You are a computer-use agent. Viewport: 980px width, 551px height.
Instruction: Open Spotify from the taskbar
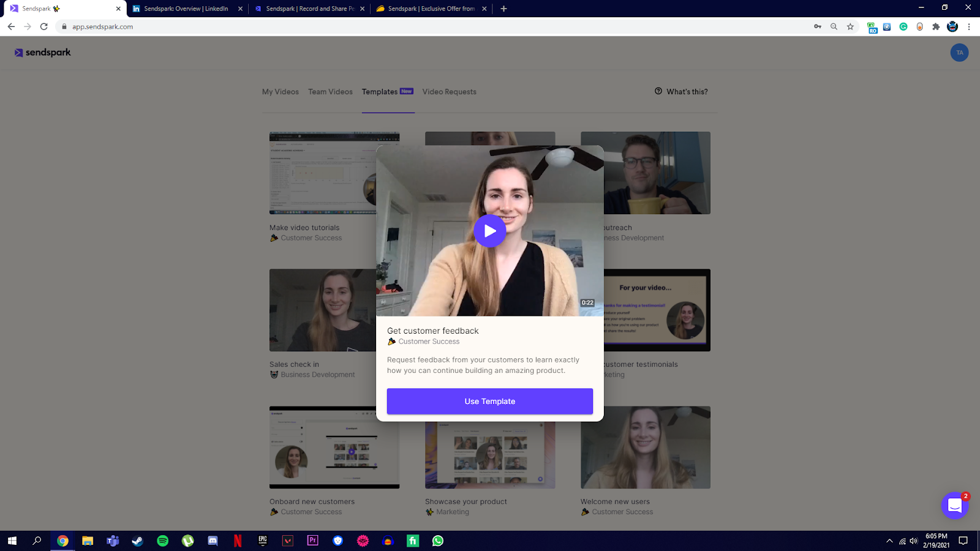[163, 541]
